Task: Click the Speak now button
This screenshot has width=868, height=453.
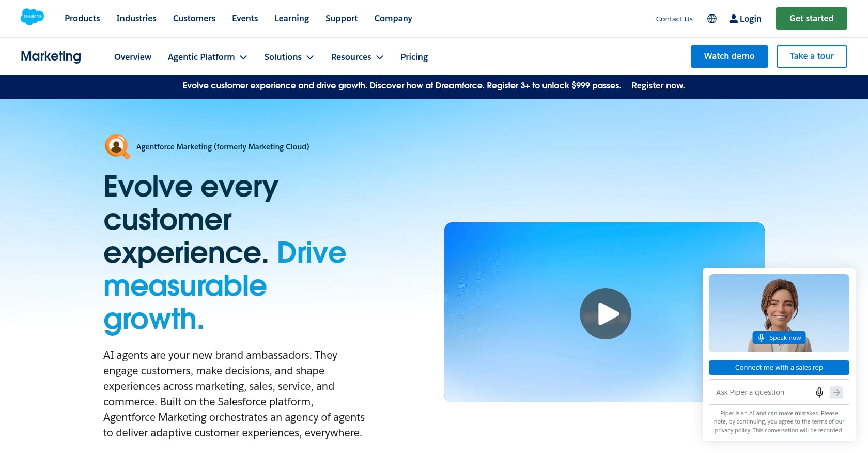Action: point(779,338)
